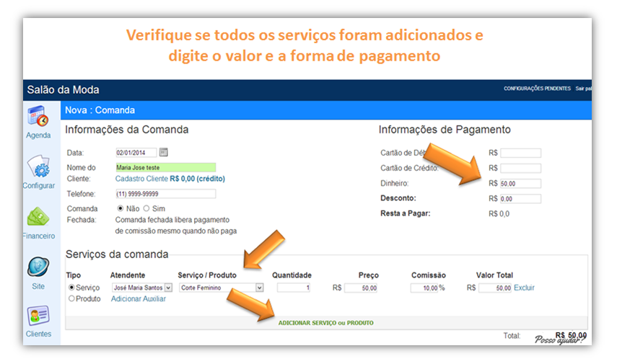Click the Quantidade field showing 1

click(294, 288)
